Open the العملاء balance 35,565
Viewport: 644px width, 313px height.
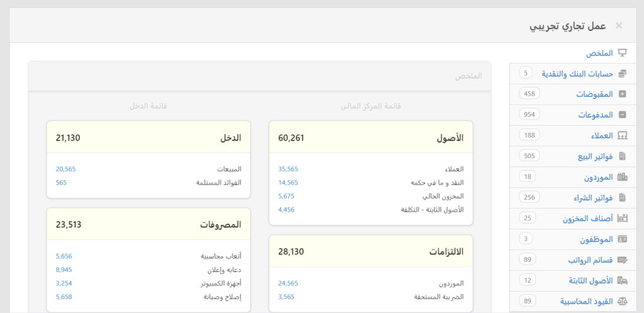(x=288, y=169)
